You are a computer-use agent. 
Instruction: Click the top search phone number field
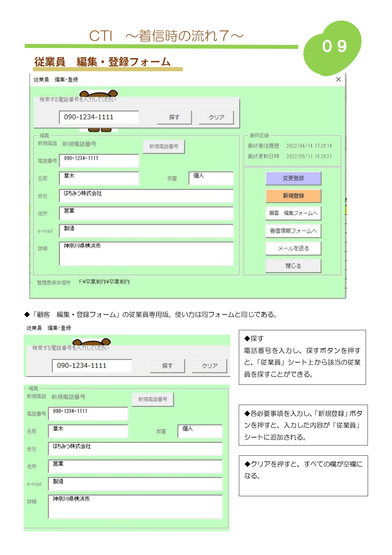(x=99, y=117)
